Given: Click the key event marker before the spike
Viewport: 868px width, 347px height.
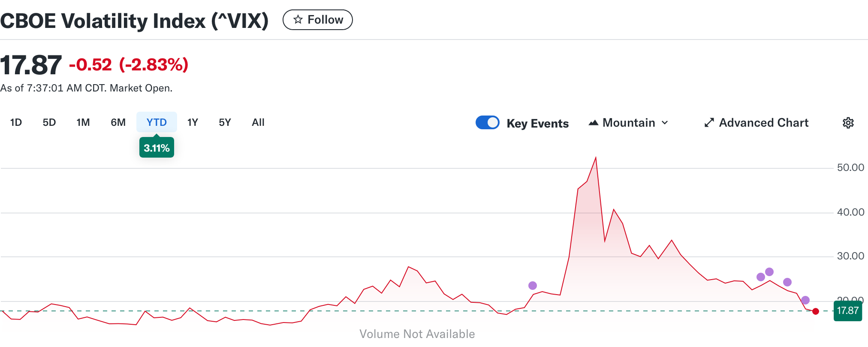Looking at the screenshot, I should (x=533, y=286).
